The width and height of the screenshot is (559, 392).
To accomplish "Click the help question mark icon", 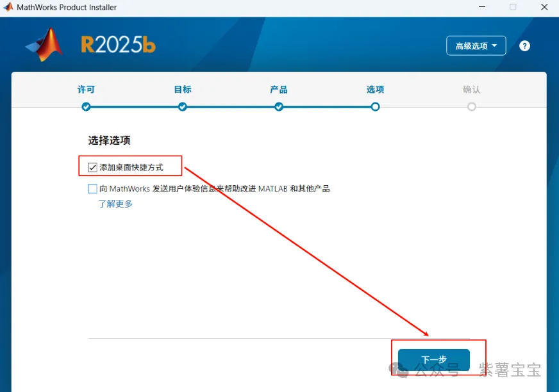I will [x=524, y=46].
